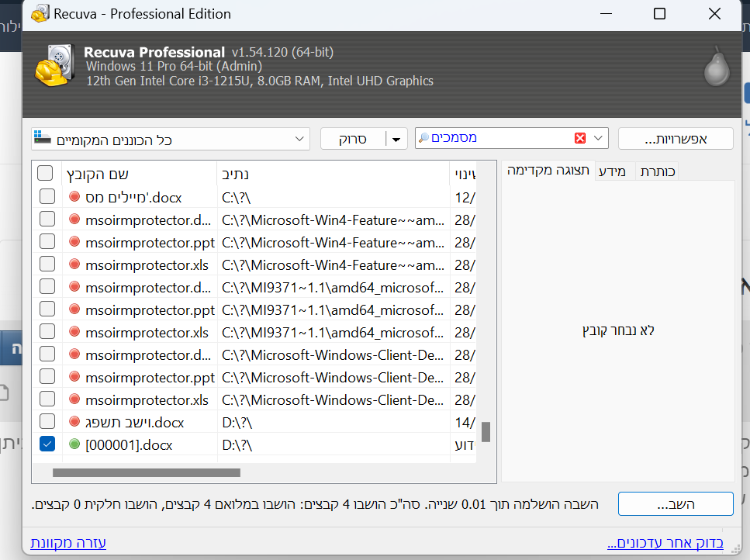Click first C:\?\Microsoft-Win4-Feature path cell

pyautogui.click(x=333, y=220)
